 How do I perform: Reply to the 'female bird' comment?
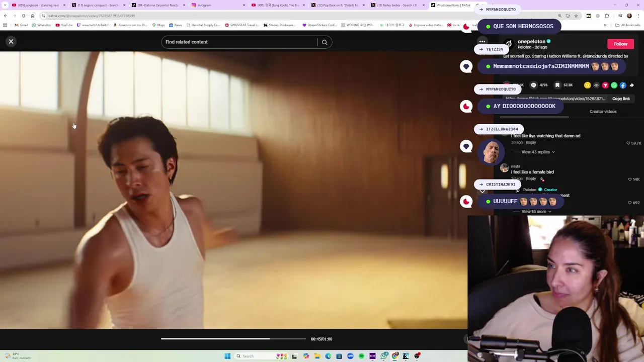[x=531, y=178]
